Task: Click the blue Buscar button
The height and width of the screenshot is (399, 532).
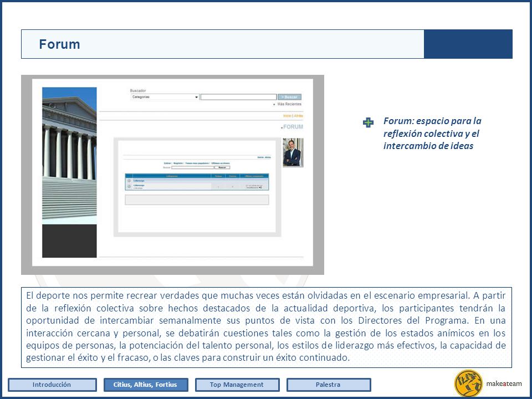Action: tap(289, 97)
